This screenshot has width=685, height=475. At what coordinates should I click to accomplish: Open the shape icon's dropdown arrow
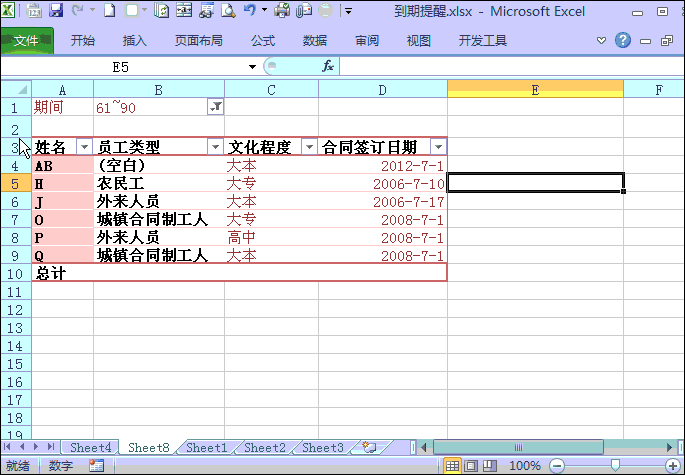[x=145, y=10]
